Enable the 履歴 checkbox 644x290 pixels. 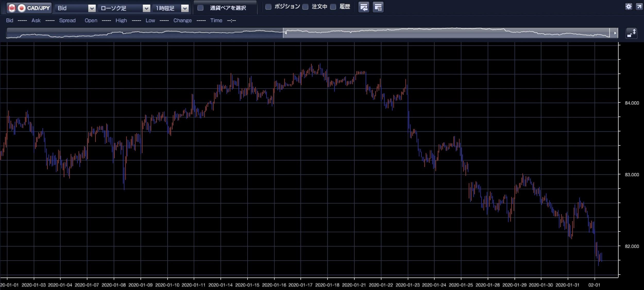[x=333, y=7]
